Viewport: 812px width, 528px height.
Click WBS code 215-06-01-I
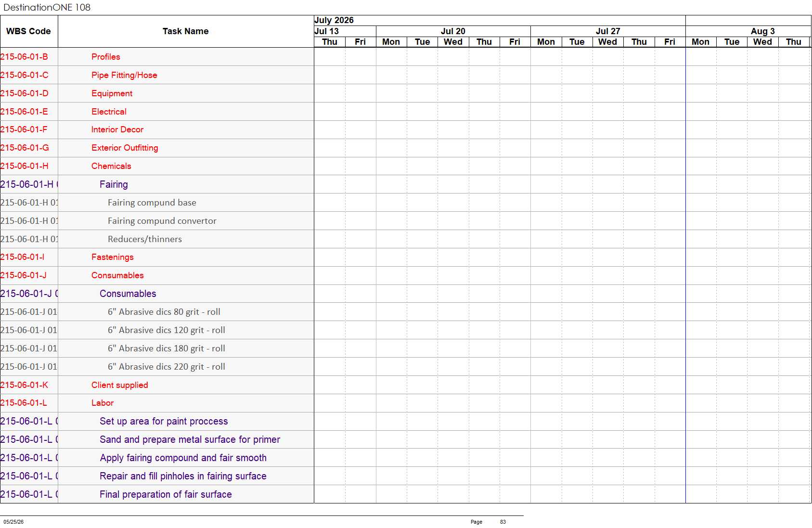click(x=22, y=257)
